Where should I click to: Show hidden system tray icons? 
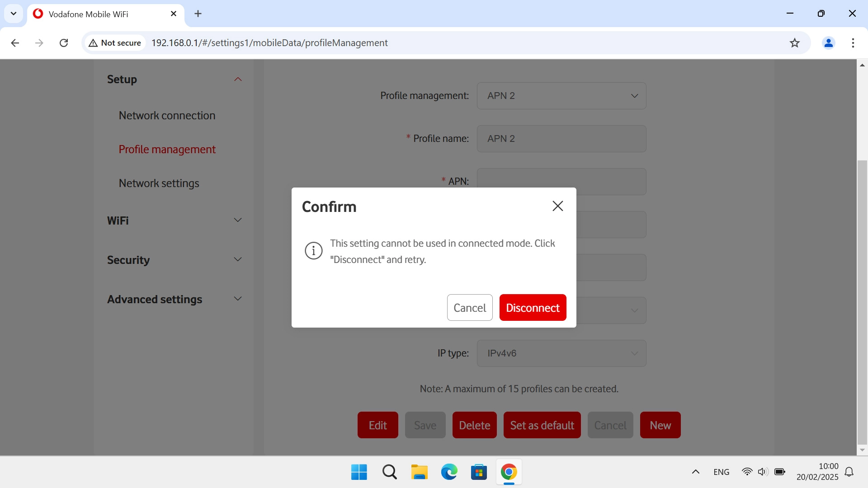pyautogui.click(x=695, y=472)
